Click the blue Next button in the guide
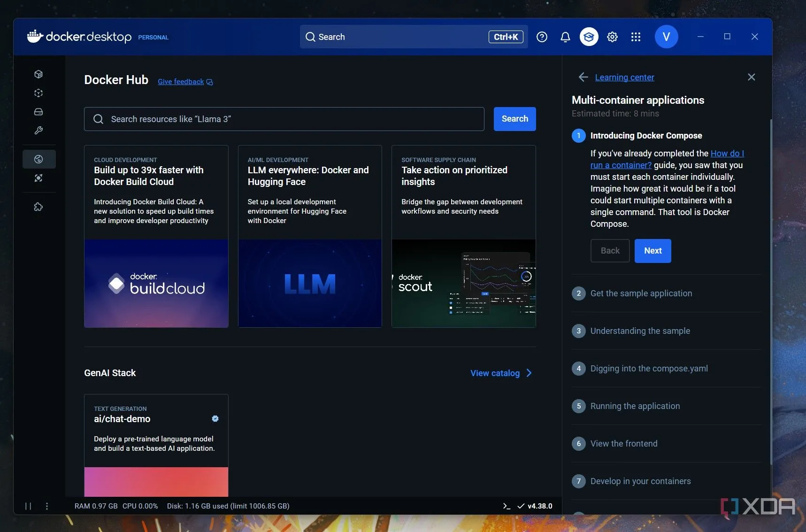 pos(652,251)
